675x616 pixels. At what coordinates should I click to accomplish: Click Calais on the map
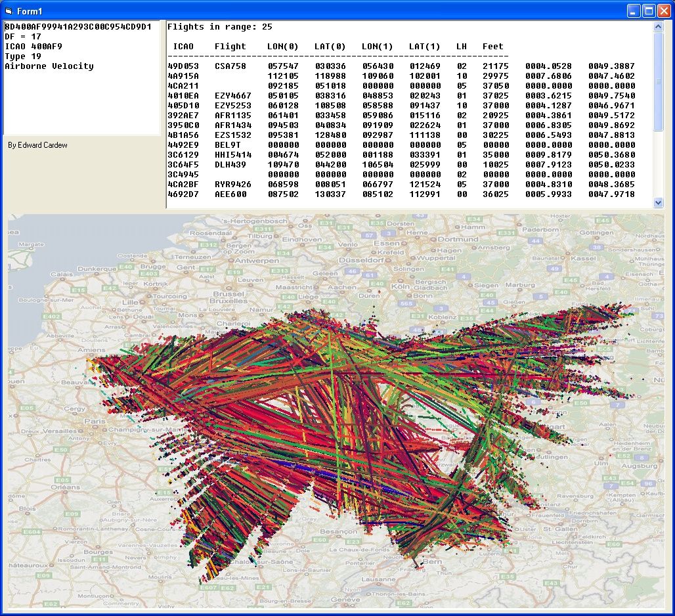coord(62,275)
